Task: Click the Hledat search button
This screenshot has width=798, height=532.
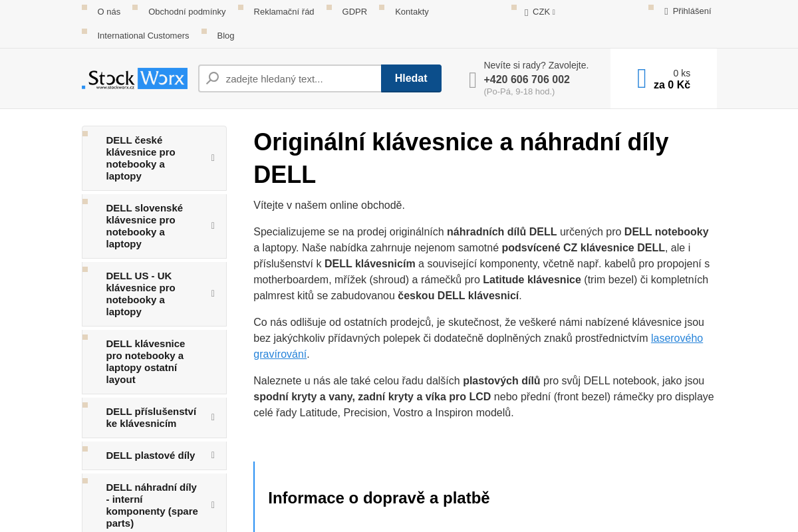Action: coord(411,78)
